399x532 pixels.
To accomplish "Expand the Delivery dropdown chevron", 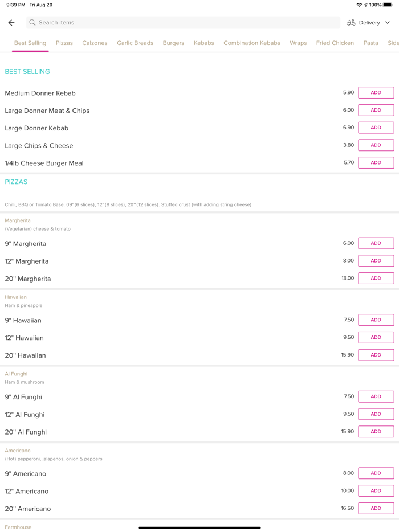I will 388,23.
